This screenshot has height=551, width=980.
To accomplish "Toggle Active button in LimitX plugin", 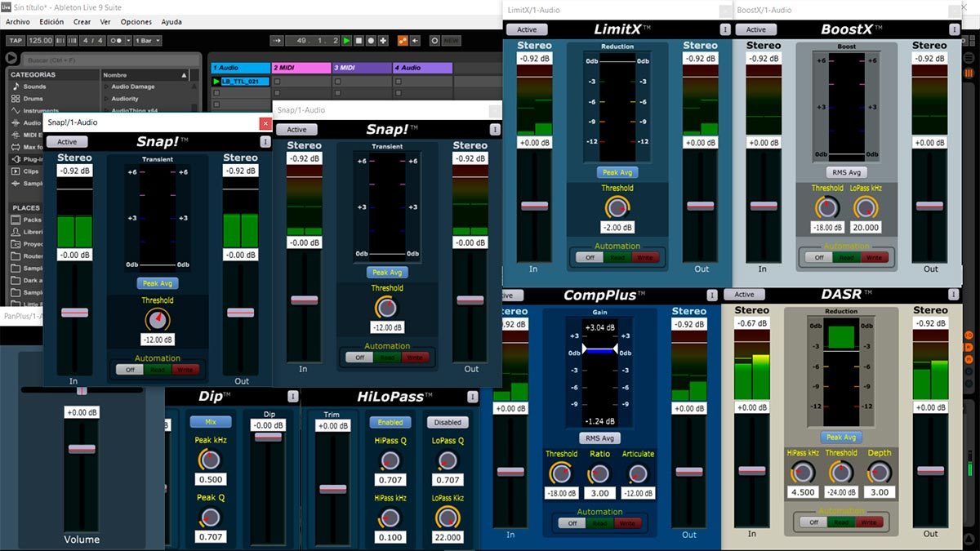I will point(527,29).
